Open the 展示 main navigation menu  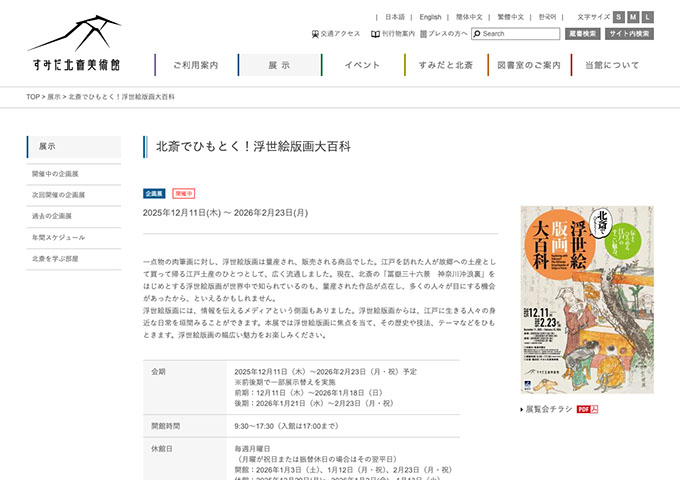point(279,65)
